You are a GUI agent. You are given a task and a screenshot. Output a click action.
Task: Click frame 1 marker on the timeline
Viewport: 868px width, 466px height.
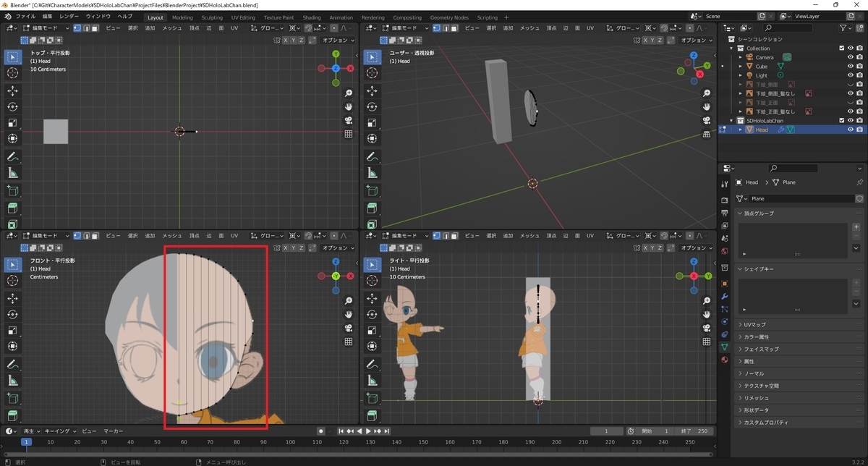[26, 442]
